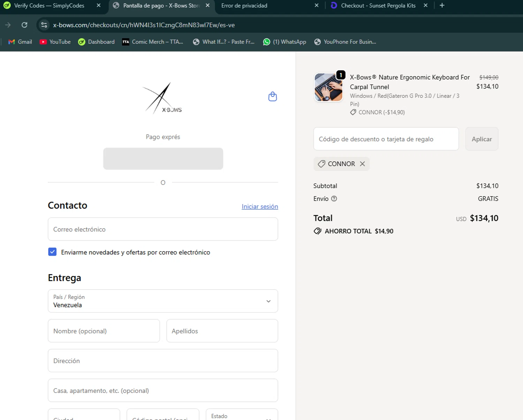The height and width of the screenshot is (420, 523).
Task: Expand the País / Región dropdown
Action: [x=163, y=301]
